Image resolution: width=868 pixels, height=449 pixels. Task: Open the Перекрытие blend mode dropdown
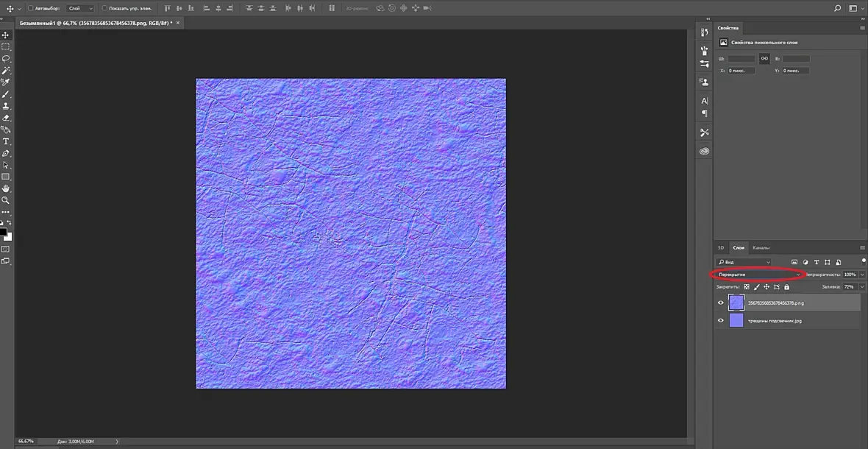758,275
